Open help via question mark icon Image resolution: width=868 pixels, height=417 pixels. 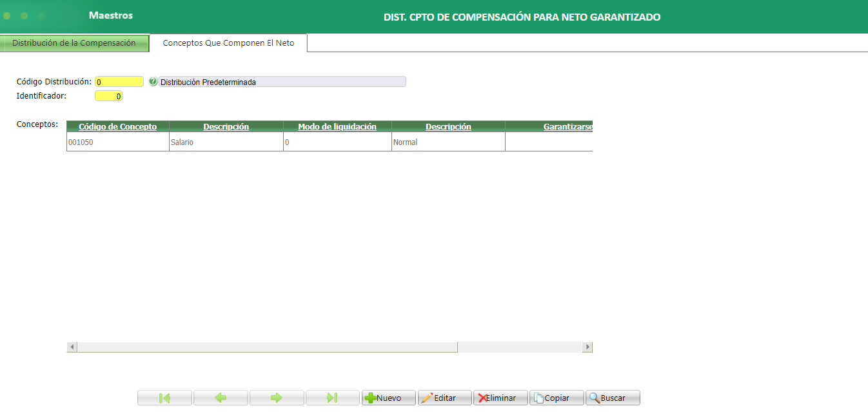(153, 81)
